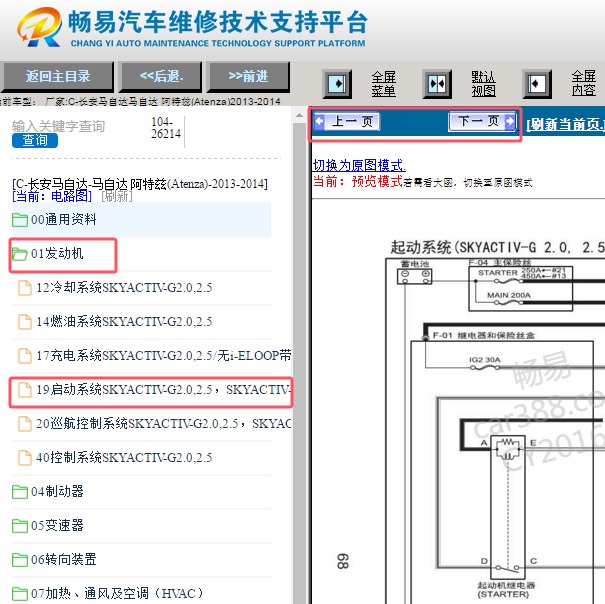Click the left panel vertical scrollbar track
This screenshot has width=605, height=604.
point(299,363)
